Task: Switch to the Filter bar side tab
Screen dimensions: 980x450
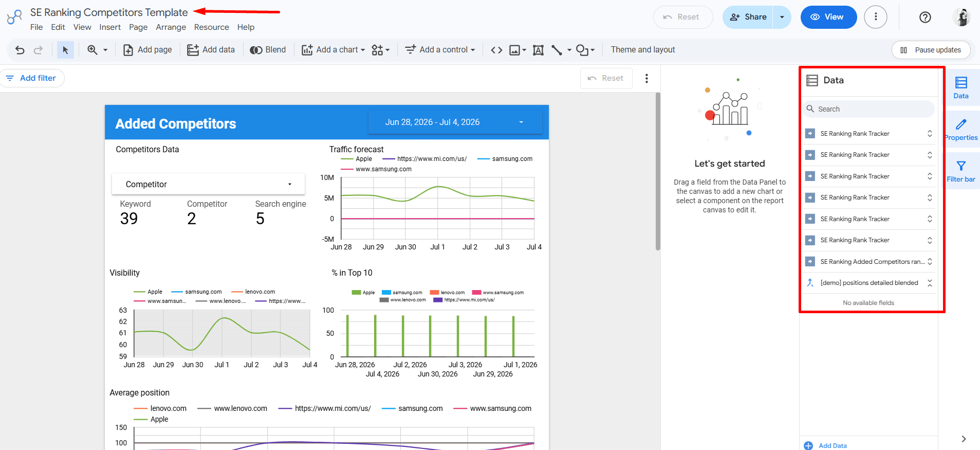Action: point(961,171)
